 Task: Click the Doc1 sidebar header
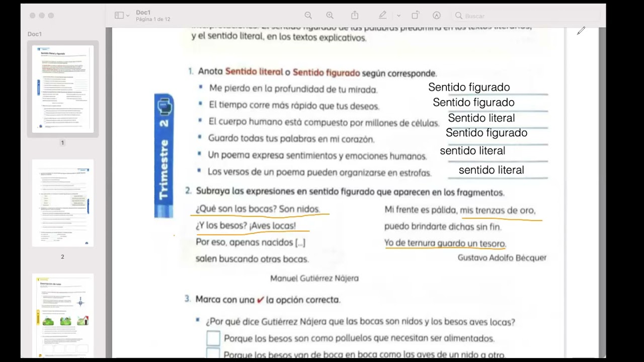pyautogui.click(x=35, y=34)
